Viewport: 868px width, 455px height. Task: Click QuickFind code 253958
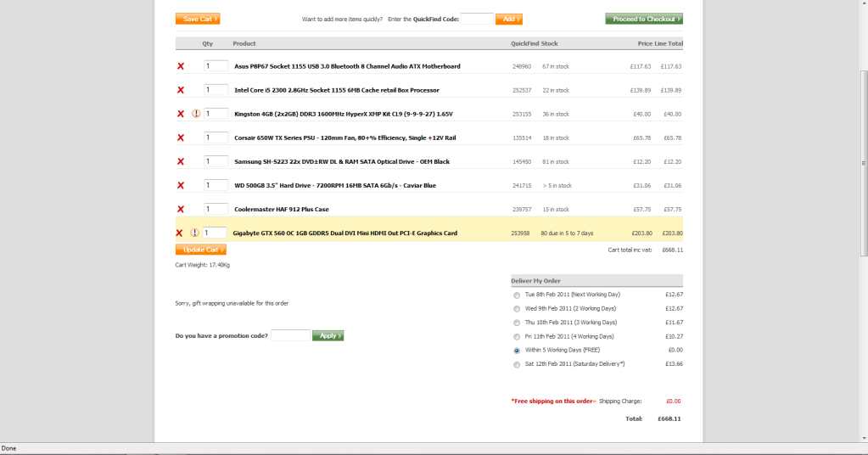tap(520, 233)
